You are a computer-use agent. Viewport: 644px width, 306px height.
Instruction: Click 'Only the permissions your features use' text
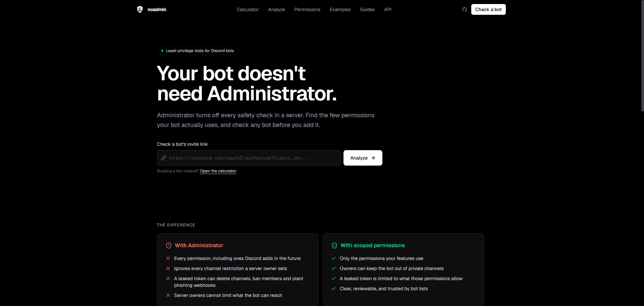click(x=381, y=258)
